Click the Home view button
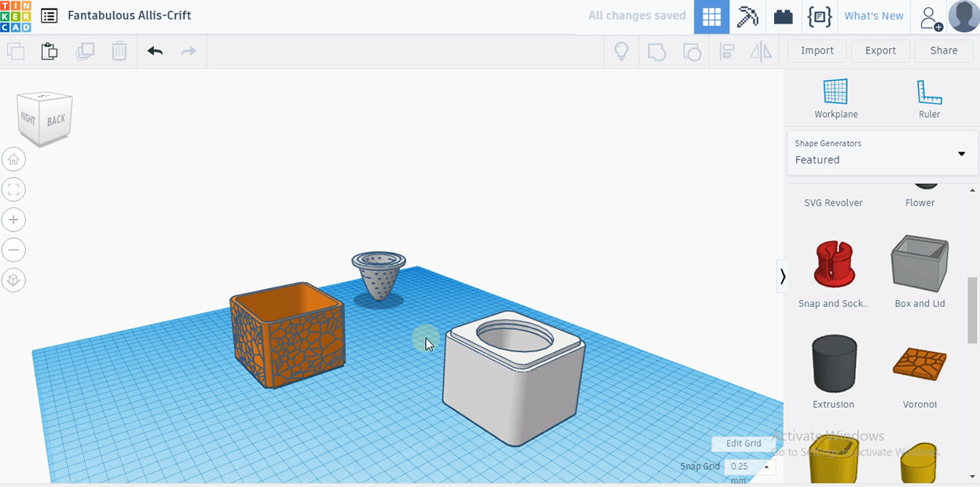Viewport: 980px width, 487px height. tap(13, 159)
